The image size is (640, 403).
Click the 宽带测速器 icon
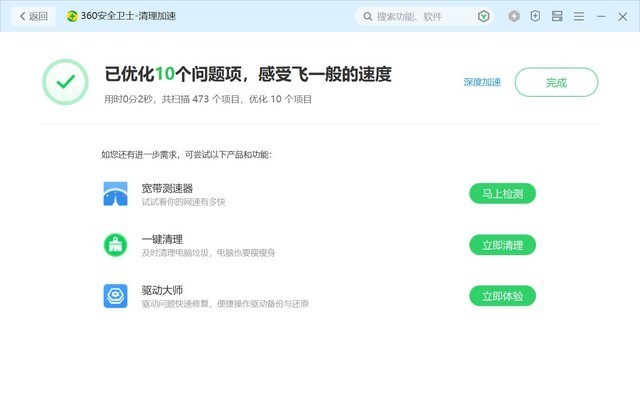click(116, 194)
